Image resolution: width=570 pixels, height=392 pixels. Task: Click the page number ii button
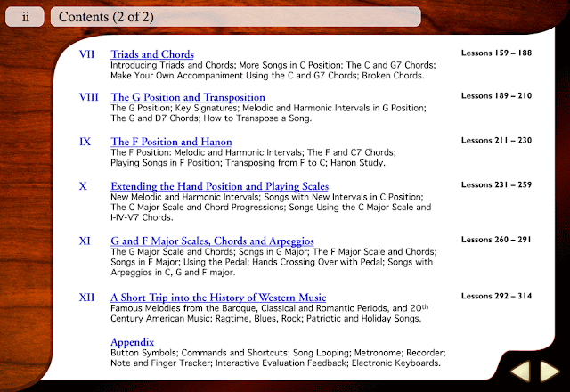pyautogui.click(x=25, y=17)
